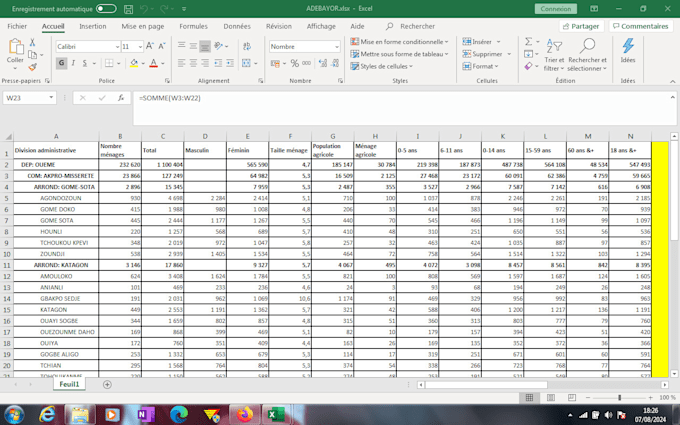Click the Clear eraser icon in Édition
This screenshot has width=680, height=425.
coord(528,66)
